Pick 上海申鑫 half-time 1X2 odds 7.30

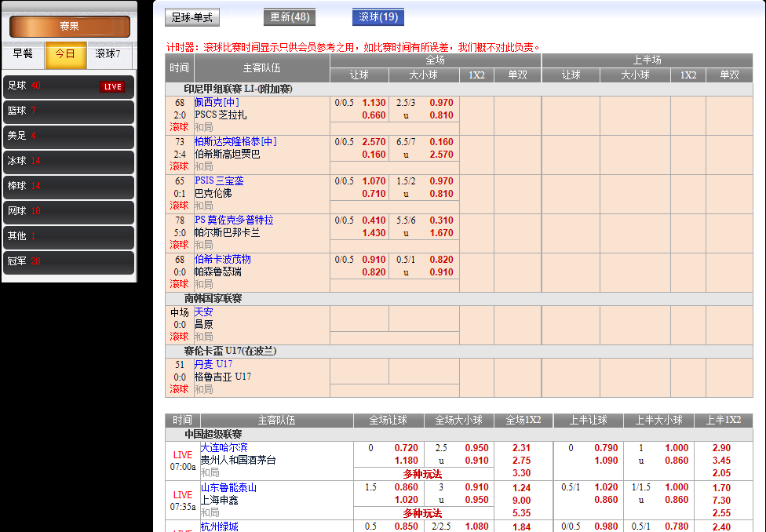[x=721, y=501]
